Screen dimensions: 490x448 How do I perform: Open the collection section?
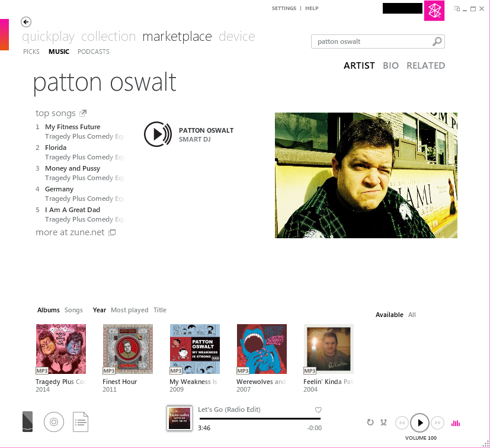tap(108, 37)
